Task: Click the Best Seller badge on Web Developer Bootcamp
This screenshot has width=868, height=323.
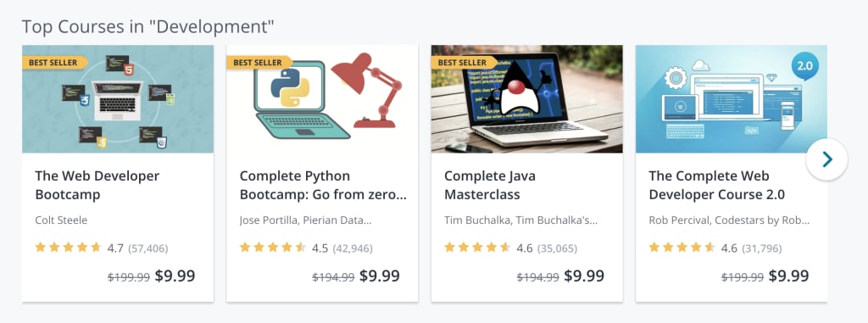Action: 55,63
